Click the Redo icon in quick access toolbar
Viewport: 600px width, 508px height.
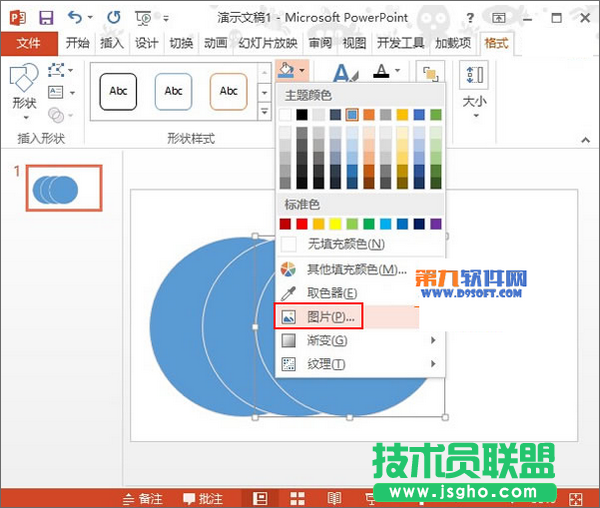click(x=114, y=17)
